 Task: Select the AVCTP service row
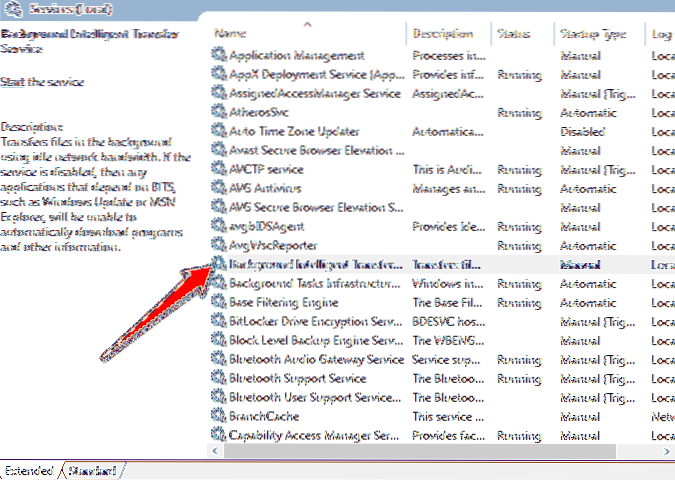click(x=266, y=169)
